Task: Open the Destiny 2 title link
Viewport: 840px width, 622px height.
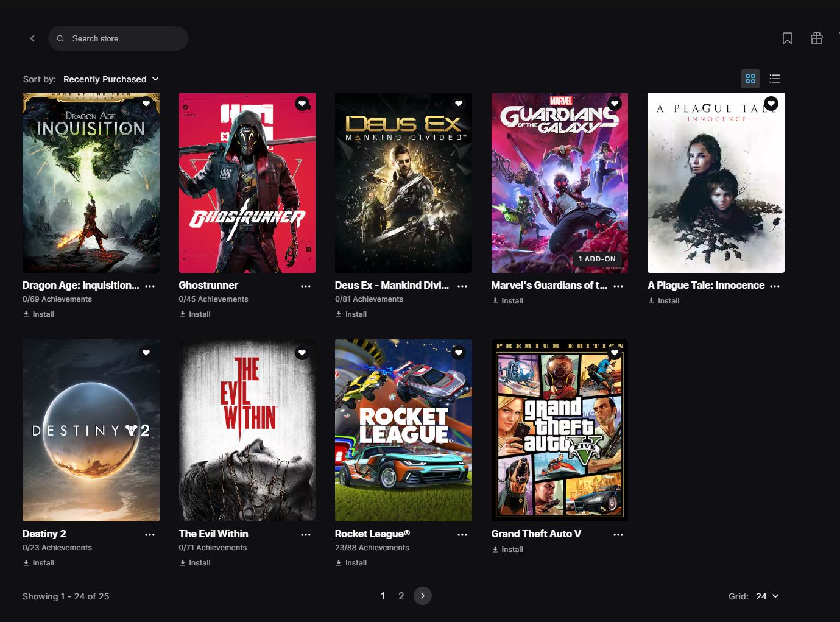Action: tap(44, 534)
